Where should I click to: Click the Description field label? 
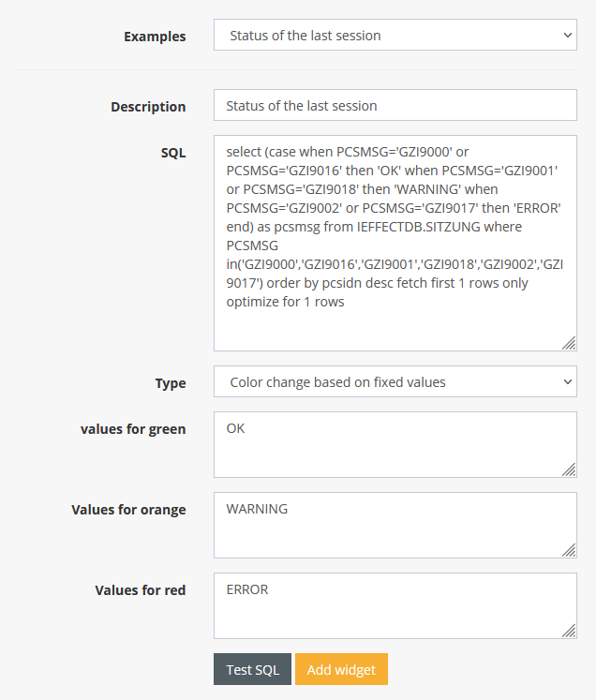[148, 107]
